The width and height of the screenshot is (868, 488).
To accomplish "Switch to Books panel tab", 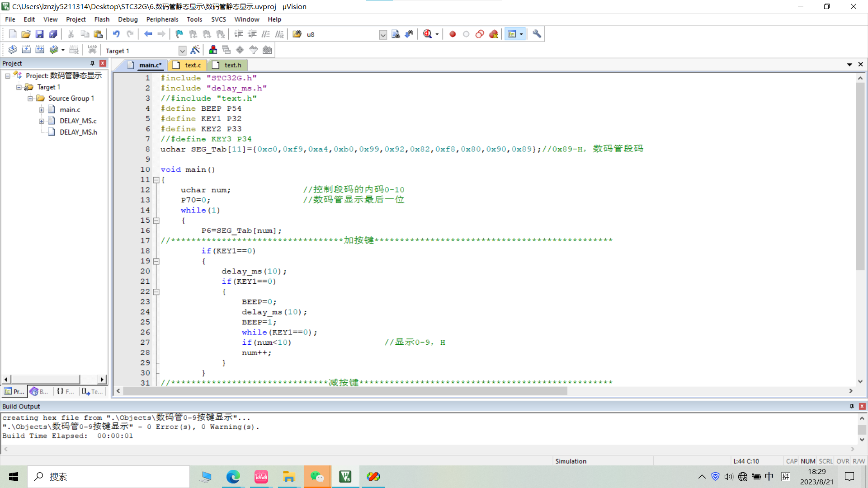I will pos(39,391).
